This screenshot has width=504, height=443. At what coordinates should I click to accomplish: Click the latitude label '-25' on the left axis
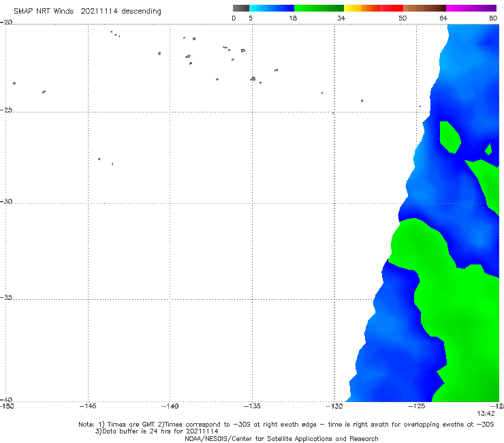(6, 110)
